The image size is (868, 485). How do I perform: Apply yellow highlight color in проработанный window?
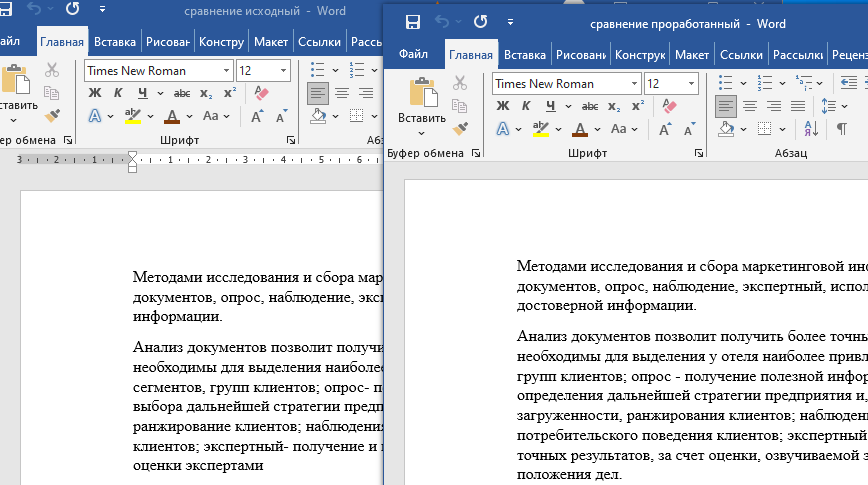tap(541, 129)
